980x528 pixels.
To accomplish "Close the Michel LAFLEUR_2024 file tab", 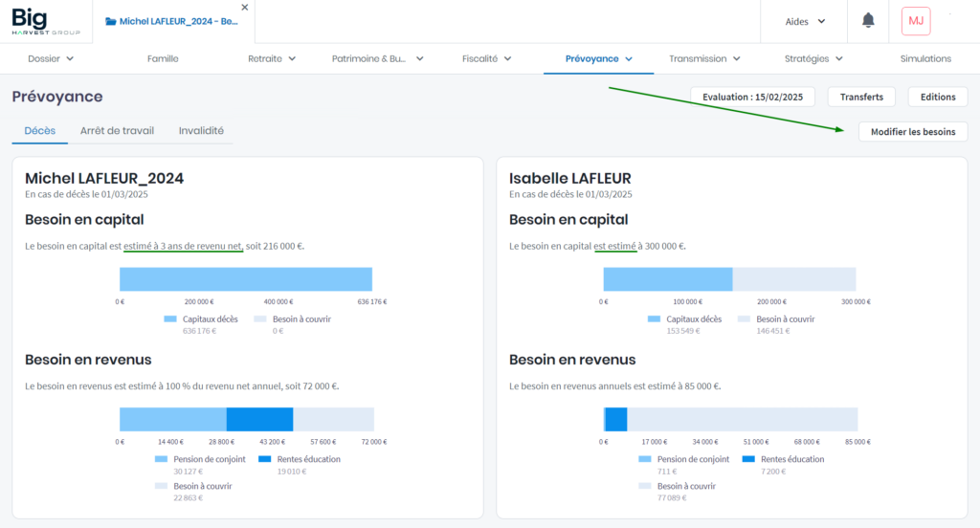I will click(x=244, y=7).
